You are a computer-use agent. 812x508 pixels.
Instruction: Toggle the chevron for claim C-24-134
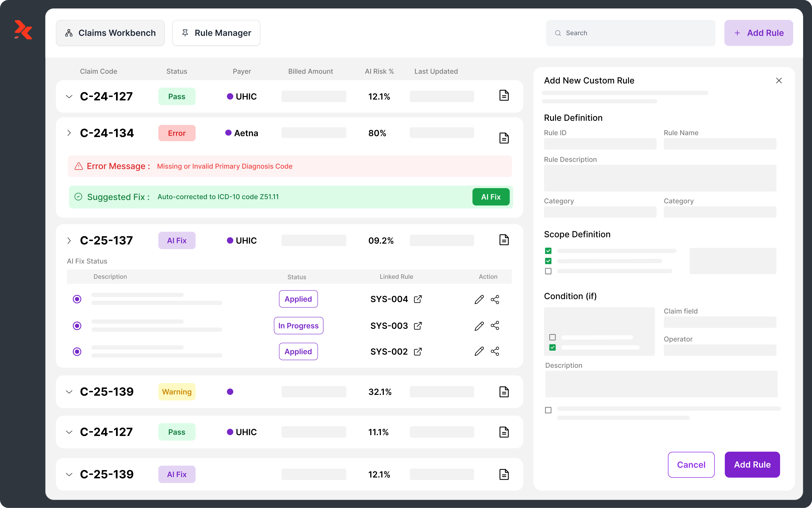[69, 133]
